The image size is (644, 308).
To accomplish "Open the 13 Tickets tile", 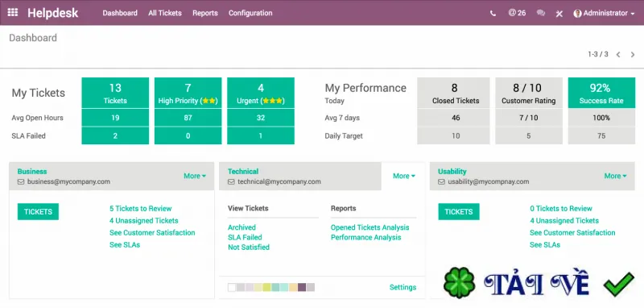I will tap(115, 93).
